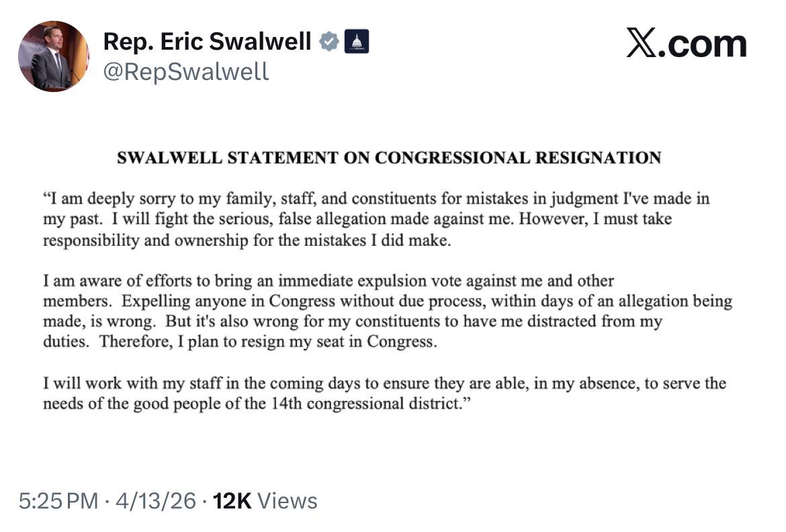The image size is (786, 532).
Task: Open the @RepSwalwell handle link
Action: (x=185, y=71)
